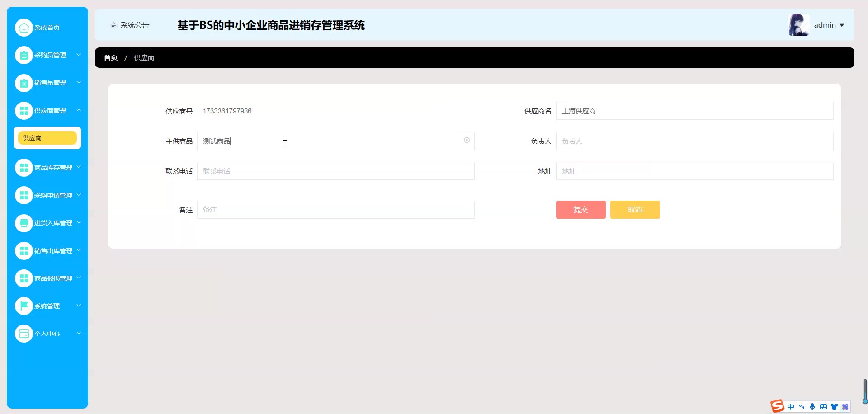Screen dimensions: 868x414
Task: Expand the 进货入库管理 menu chevron
Action: [79, 222]
